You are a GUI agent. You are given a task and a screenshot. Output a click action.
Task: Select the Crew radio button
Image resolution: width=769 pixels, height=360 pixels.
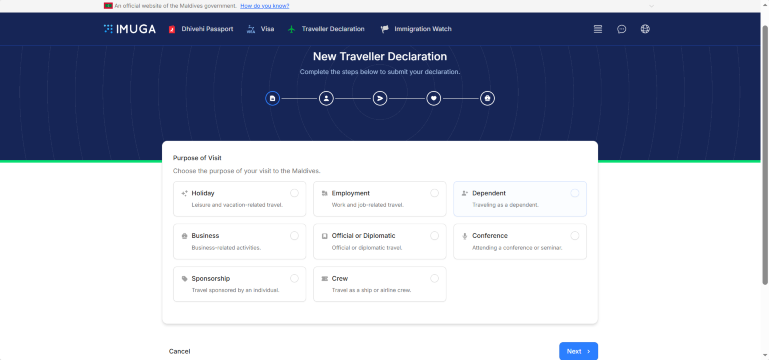coord(435,279)
